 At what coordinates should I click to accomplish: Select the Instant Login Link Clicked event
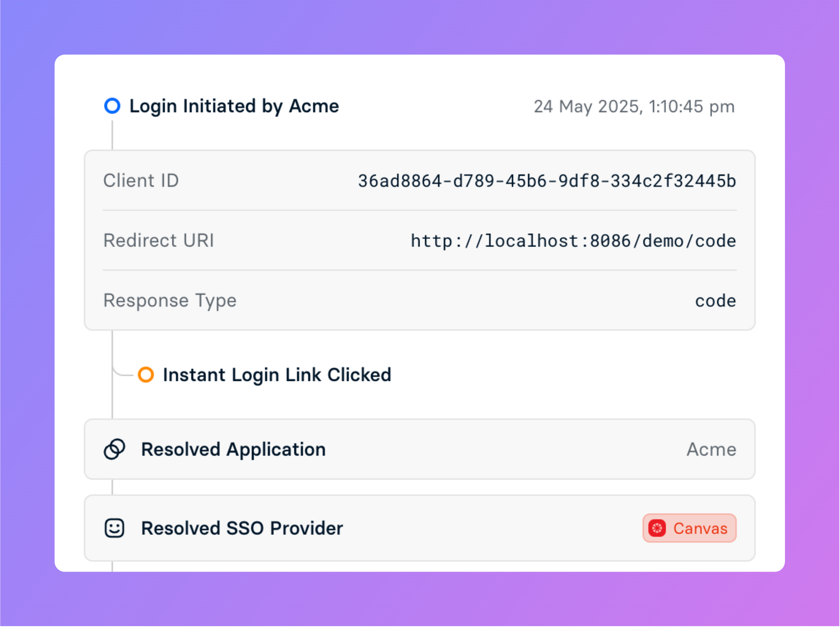click(277, 375)
